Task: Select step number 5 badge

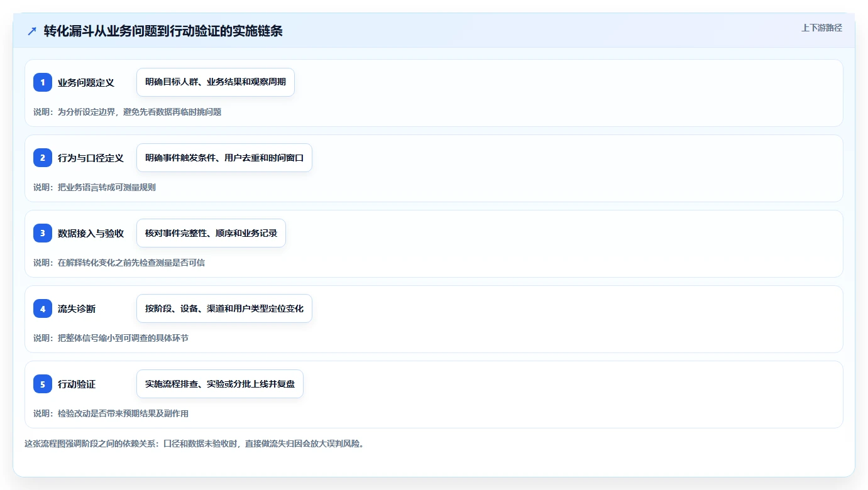Action: (43, 384)
